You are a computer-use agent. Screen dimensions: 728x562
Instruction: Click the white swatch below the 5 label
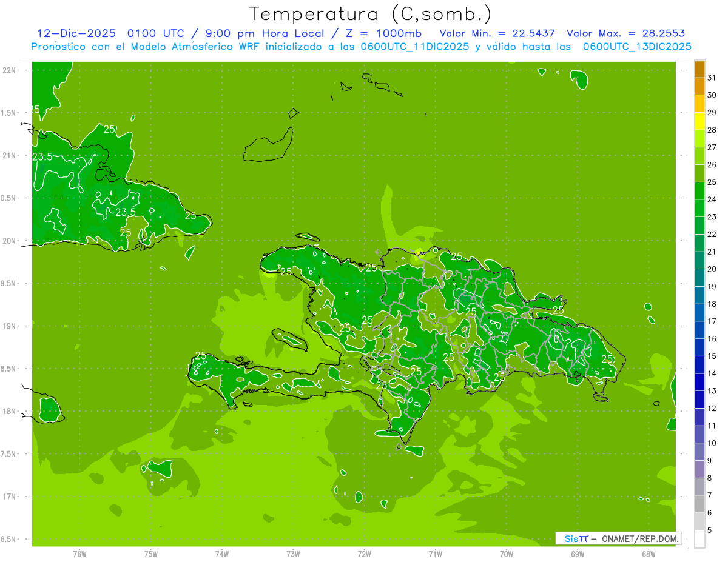[x=699, y=539]
